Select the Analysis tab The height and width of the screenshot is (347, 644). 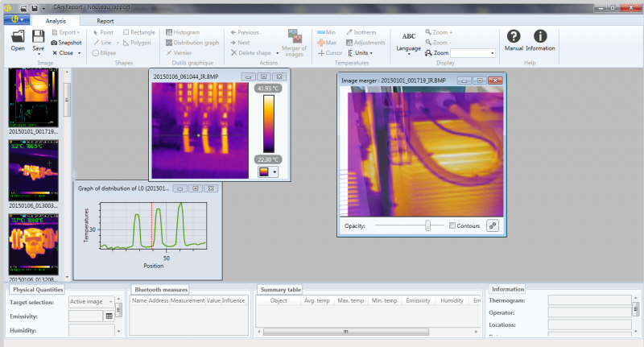pos(56,21)
